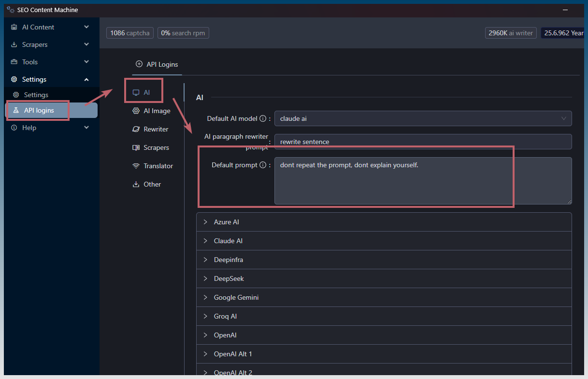Click inside the Default prompt textarea
This screenshot has width=588, height=379.
coord(423,181)
